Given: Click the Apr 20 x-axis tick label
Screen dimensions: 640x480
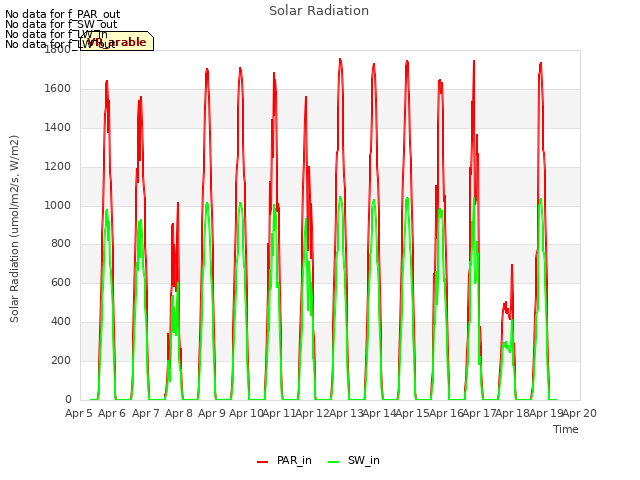Looking at the screenshot, I should coord(580,413).
